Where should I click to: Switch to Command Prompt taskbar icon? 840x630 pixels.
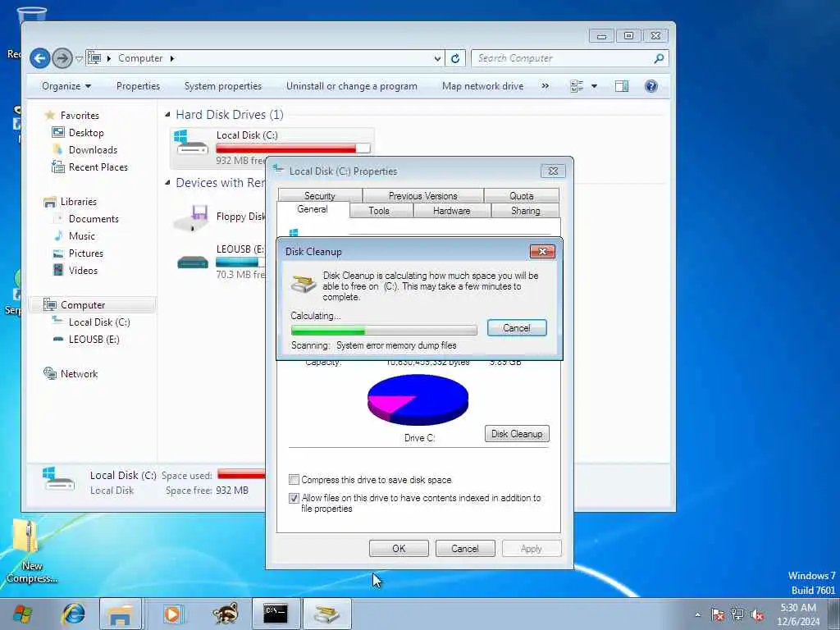point(276,614)
